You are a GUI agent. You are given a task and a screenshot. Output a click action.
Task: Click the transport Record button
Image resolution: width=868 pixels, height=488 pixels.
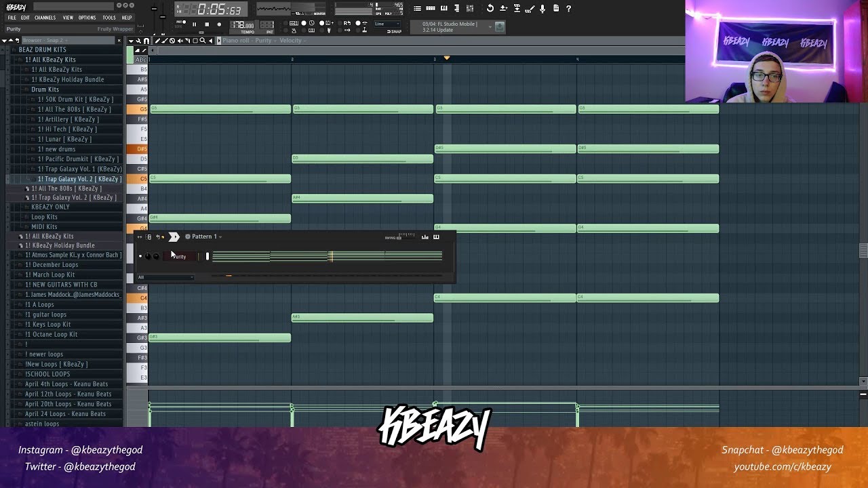click(219, 24)
